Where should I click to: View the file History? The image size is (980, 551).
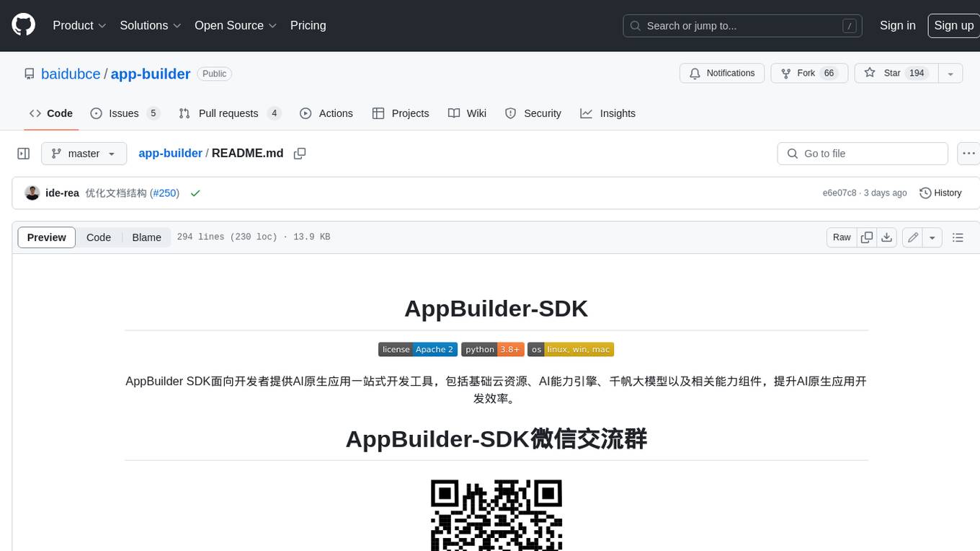click(940, 193)
